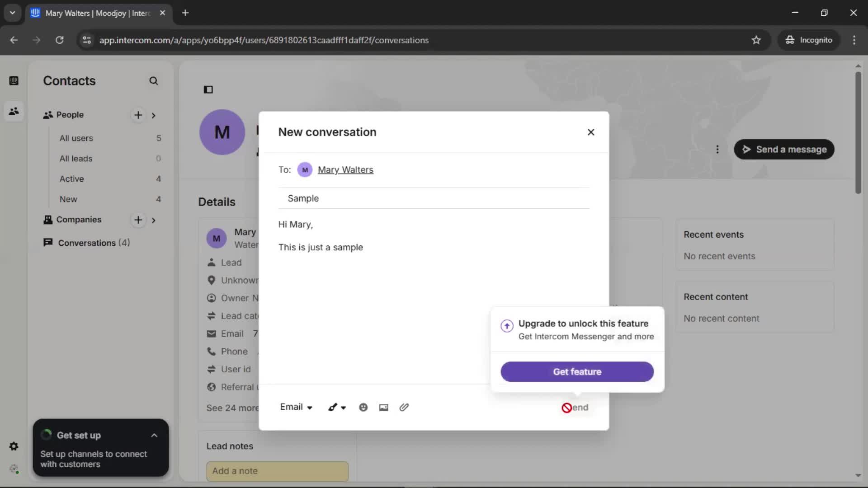
Task: Click Recent content heading
Action: (716, 297)
